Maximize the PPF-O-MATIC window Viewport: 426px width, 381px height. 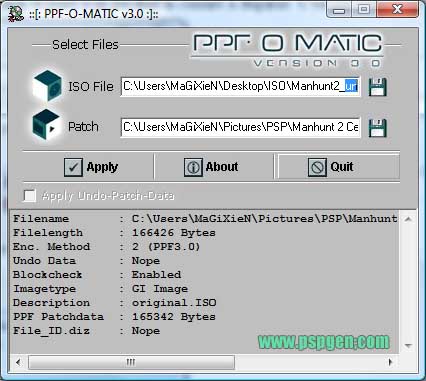[364, 10]
